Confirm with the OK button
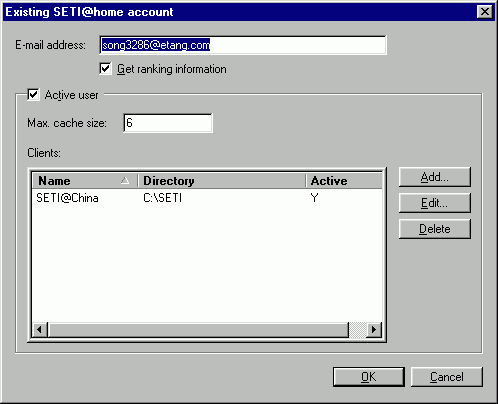The height and width of the screenshot is (404, 498). (x=369, y=377)
